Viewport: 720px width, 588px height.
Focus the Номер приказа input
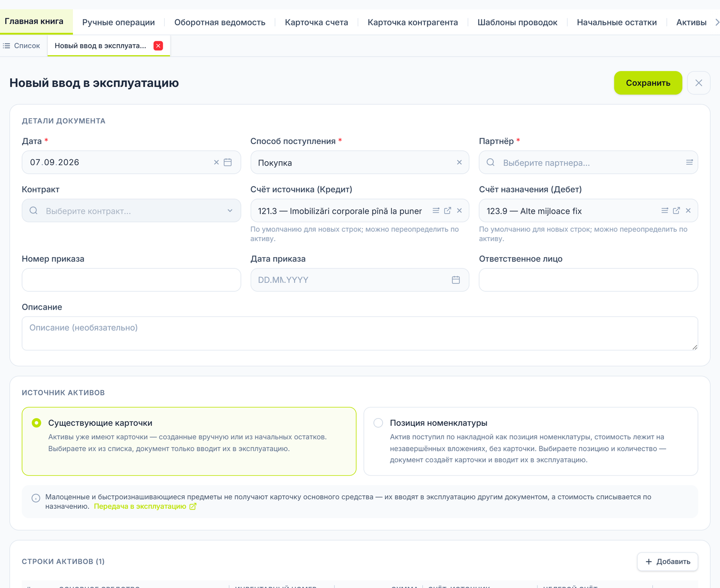click(x=131, y=280)
